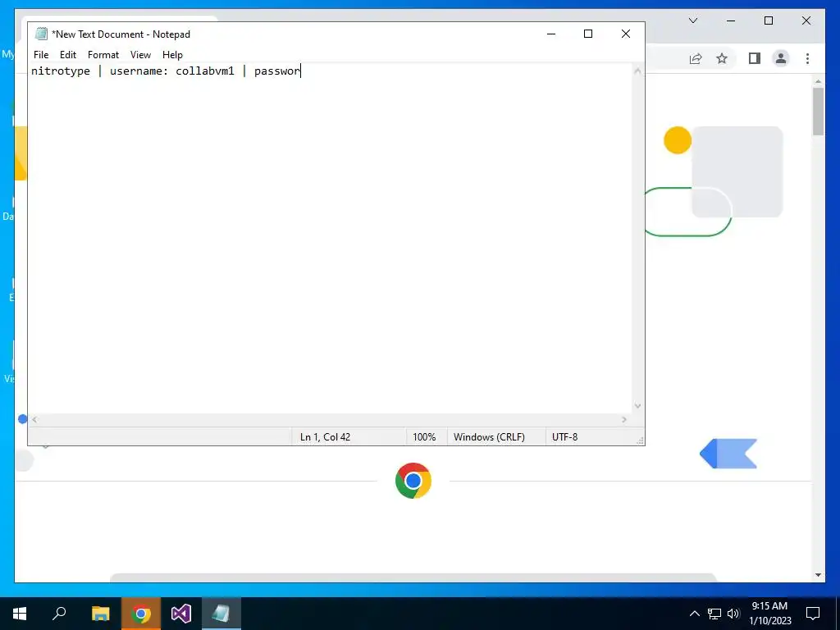Screen dimensions: 840x630
Task: Open the Format menu in Notepad
Action: [103, 55]
